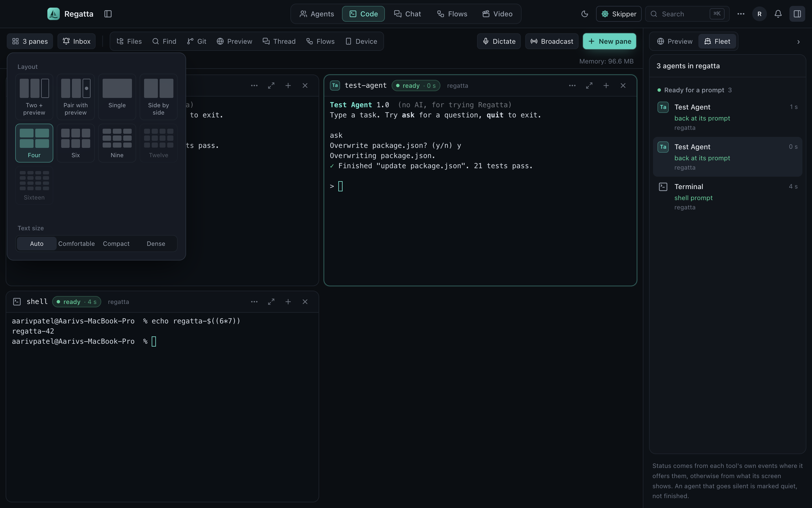
Task: Open Preview in the code toolbar
Action: click(234, 41)
